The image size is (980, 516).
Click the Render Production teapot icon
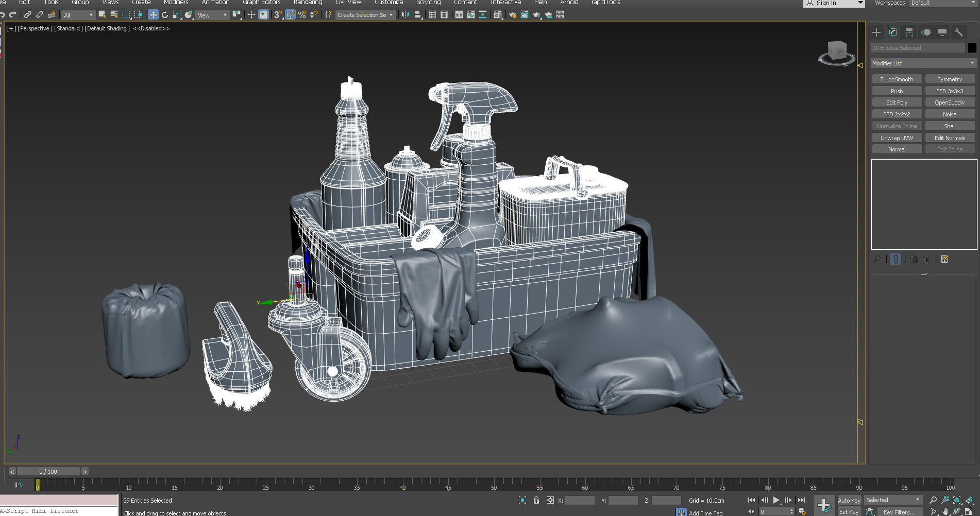(x=536, y=15)
